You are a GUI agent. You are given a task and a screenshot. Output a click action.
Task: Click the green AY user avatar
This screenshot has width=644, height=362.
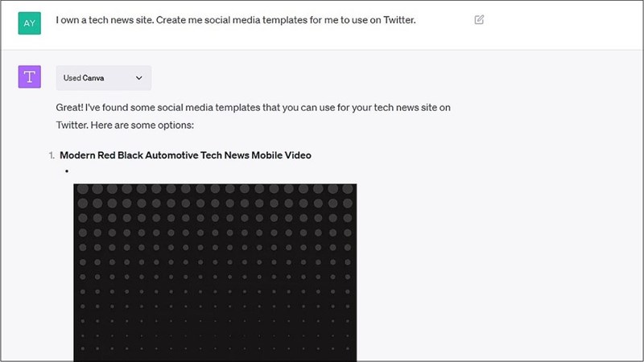click(30, 23)
